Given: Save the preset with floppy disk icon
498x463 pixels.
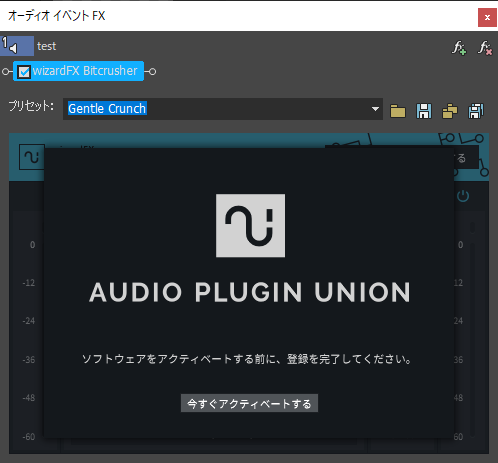Looking at the screenshot, I should pyautogui.click(x=424, y=111).
